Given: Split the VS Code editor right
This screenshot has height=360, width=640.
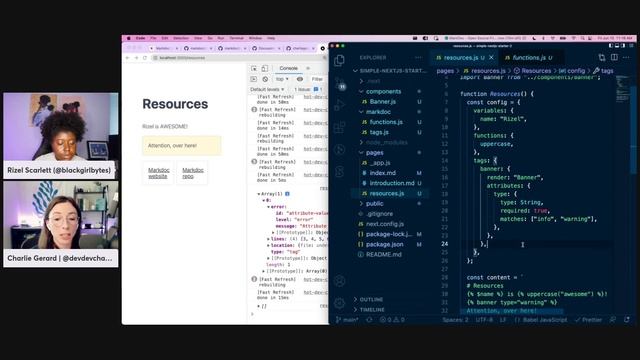Looking at the screenshot, I should (x=614, y=58).
